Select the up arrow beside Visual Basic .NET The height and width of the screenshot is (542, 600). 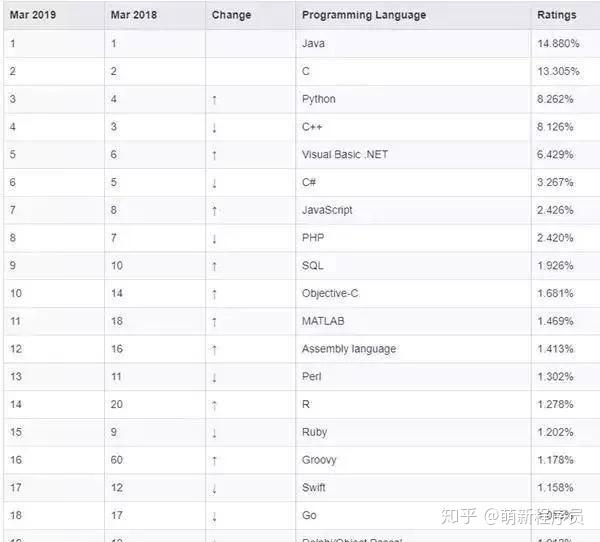214,155
